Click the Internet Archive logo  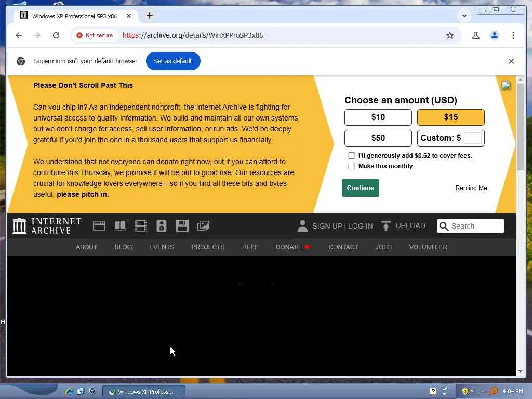(47, 226)
